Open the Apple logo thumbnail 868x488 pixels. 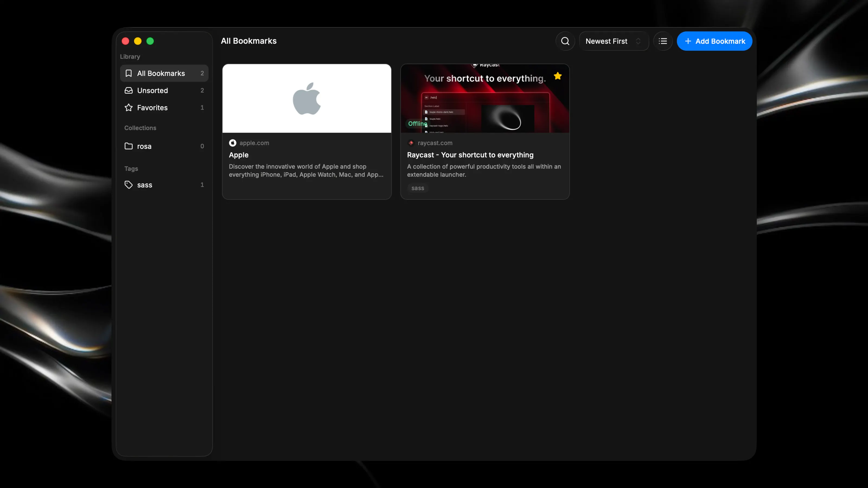coord(307,98)
